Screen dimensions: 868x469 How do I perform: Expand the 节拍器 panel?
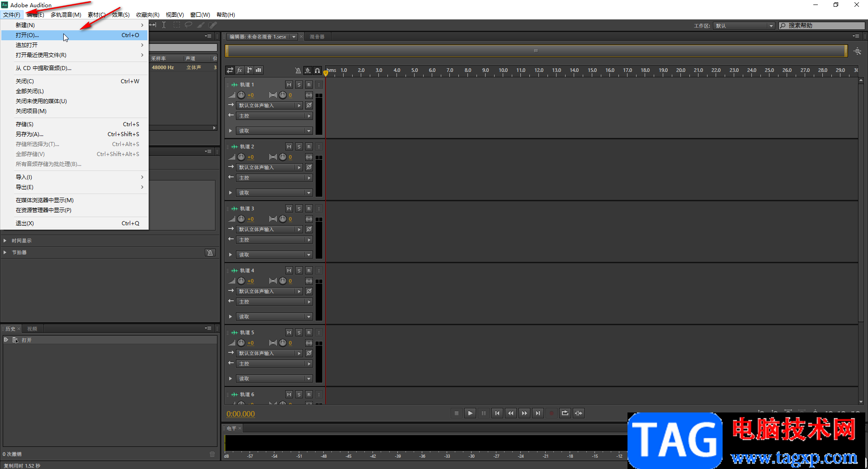click(5, 252)
